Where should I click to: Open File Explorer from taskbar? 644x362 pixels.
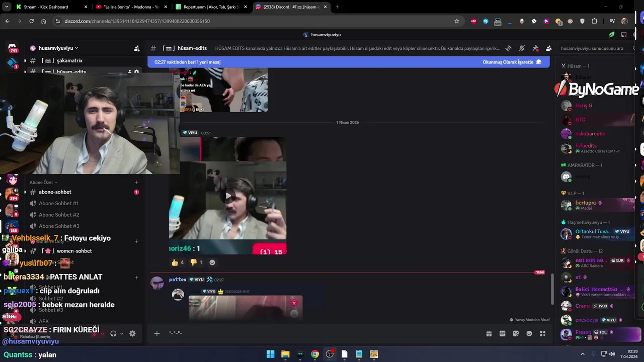click(x=285, y=354)
